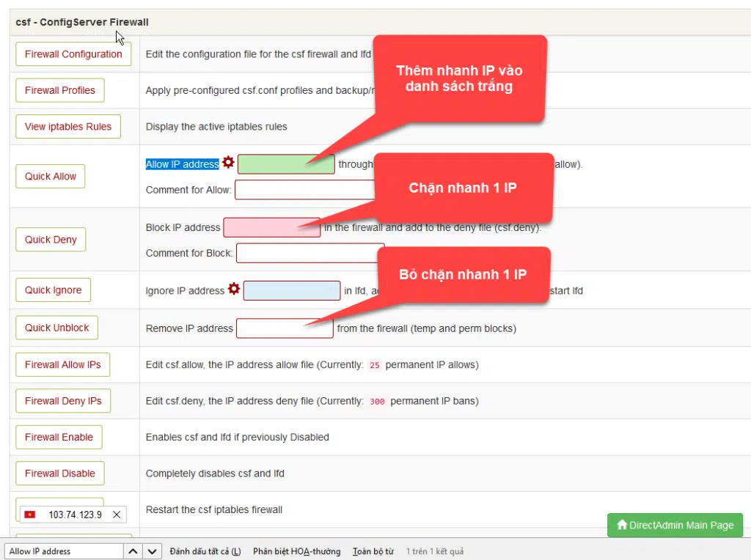Open Firewall Configuration

click(x=73, y=54)
